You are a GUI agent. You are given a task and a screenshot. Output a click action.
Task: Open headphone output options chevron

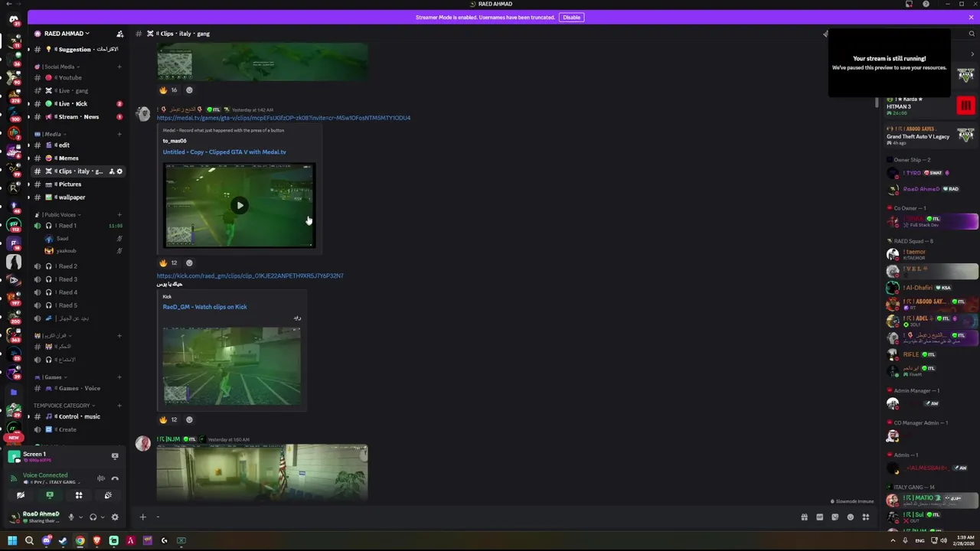point(102,517)
